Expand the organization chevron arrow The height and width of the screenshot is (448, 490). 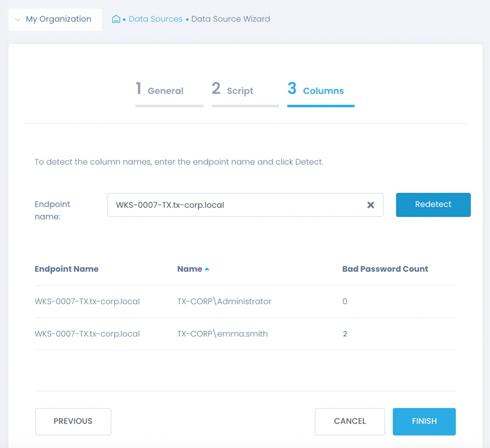(x=18, y=20)
